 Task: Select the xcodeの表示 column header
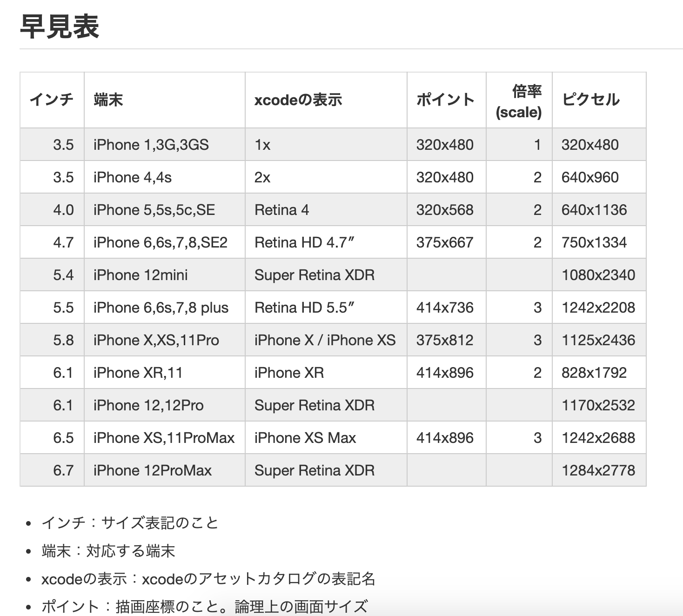326,100
